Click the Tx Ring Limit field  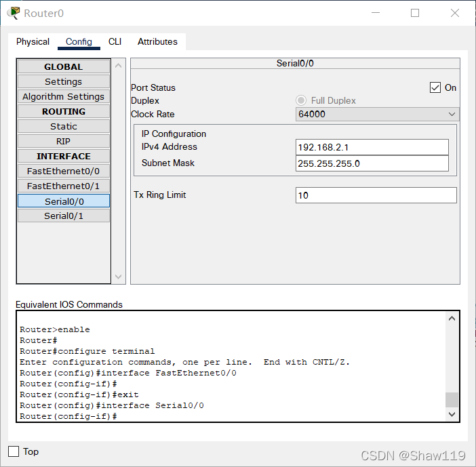pos(376,195)
